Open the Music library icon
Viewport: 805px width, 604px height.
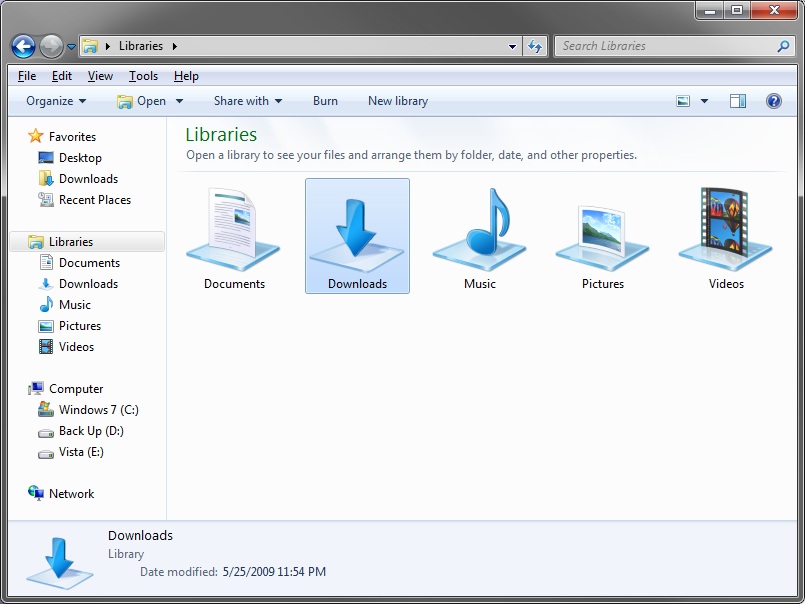(x=479, y=230)
